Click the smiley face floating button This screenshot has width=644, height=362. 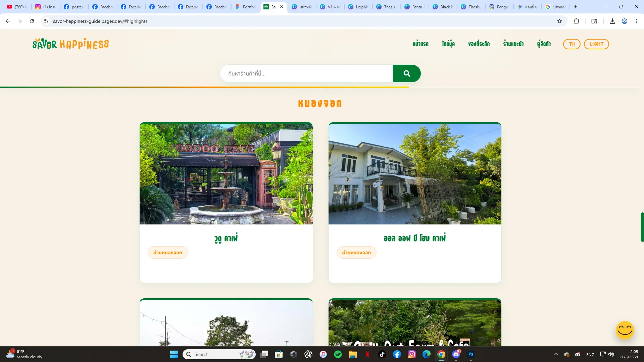pos(625,330)
